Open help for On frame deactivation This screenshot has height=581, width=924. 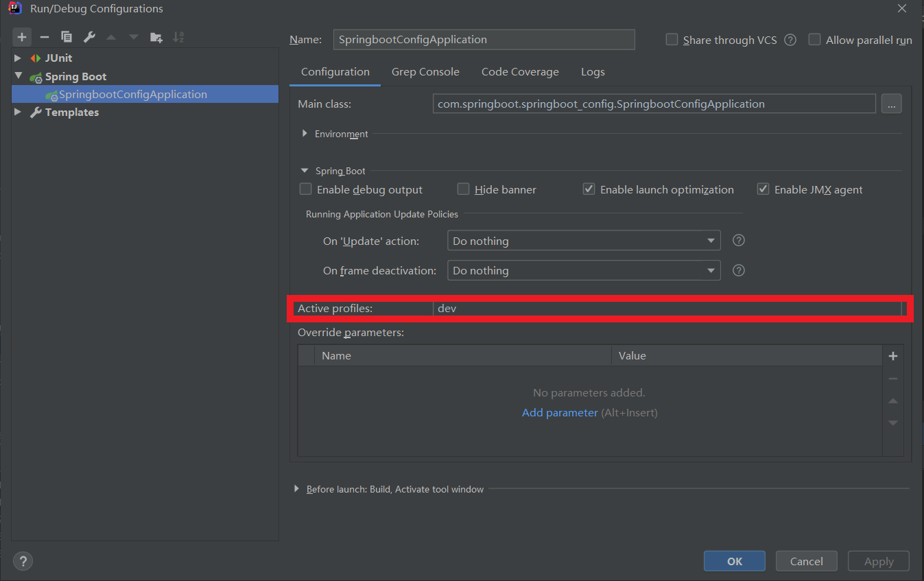point(739,270)
